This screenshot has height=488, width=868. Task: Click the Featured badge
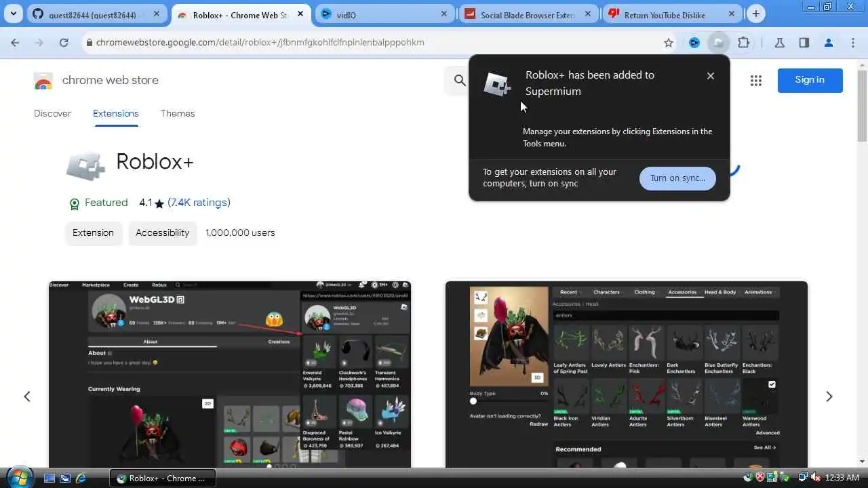point(98,203)
